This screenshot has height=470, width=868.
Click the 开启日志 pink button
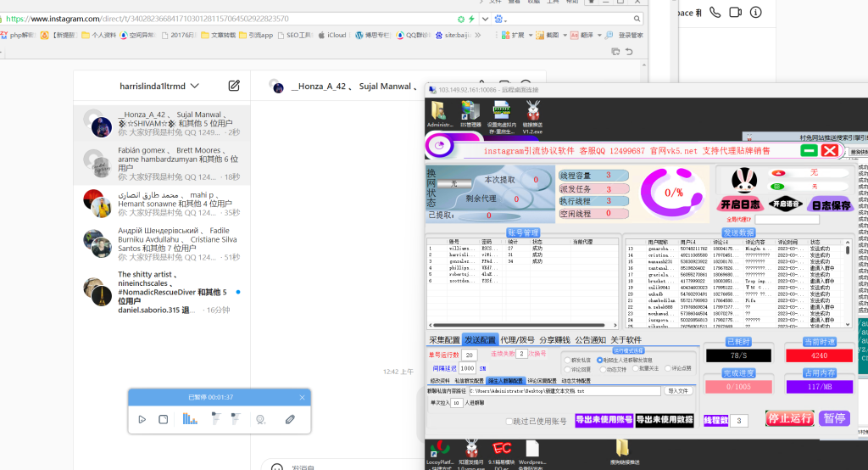click(x=739, y=204)
